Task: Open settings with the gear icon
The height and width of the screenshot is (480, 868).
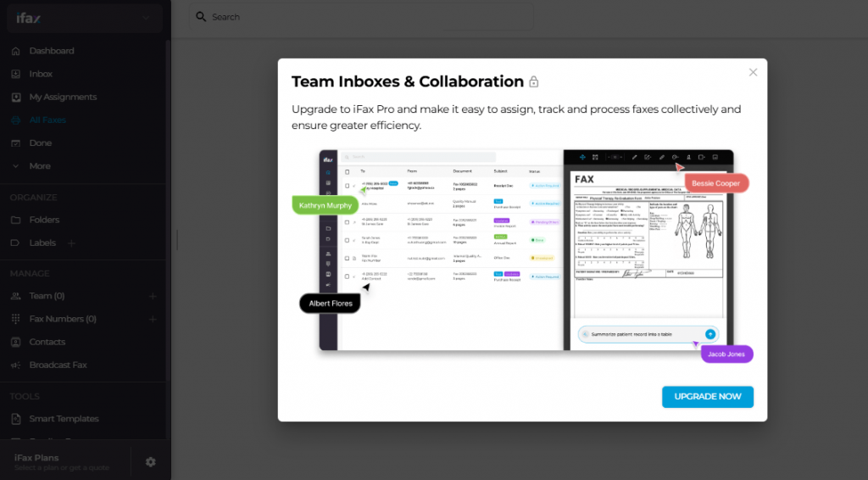Action: pos(151,461)
